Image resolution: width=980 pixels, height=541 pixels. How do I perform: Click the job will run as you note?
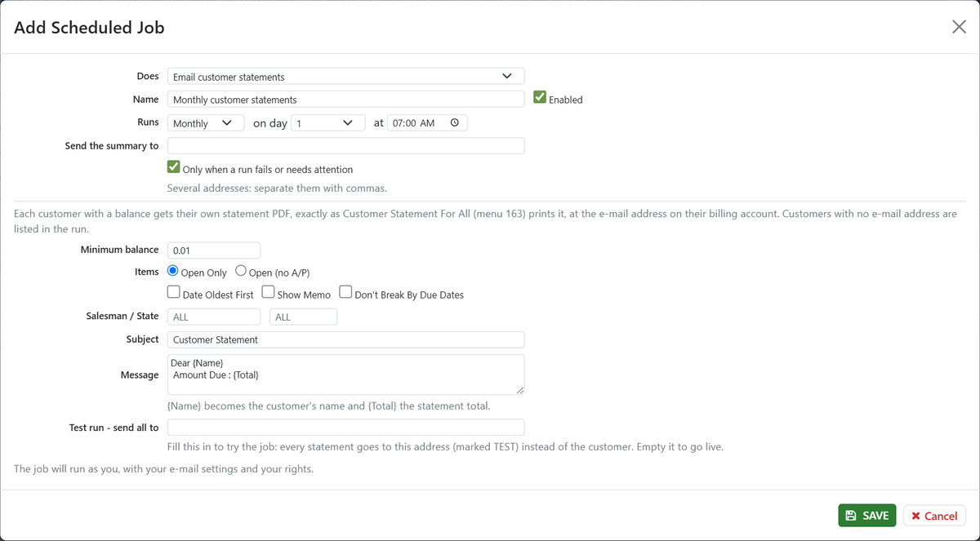(163, 469)
